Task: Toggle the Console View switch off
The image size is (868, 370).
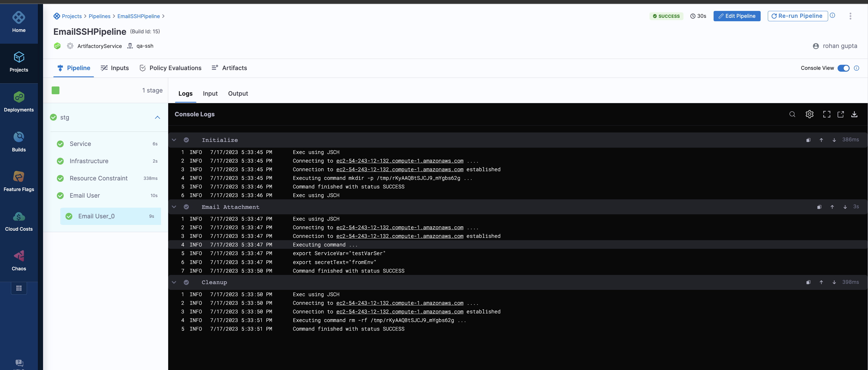Action: pos(843,68)
